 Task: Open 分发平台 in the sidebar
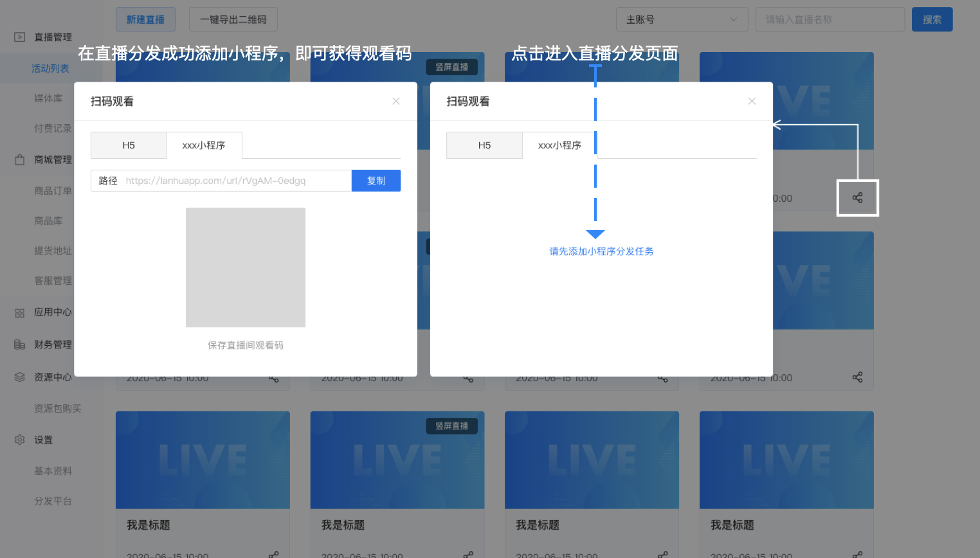[x=53, y=501]
